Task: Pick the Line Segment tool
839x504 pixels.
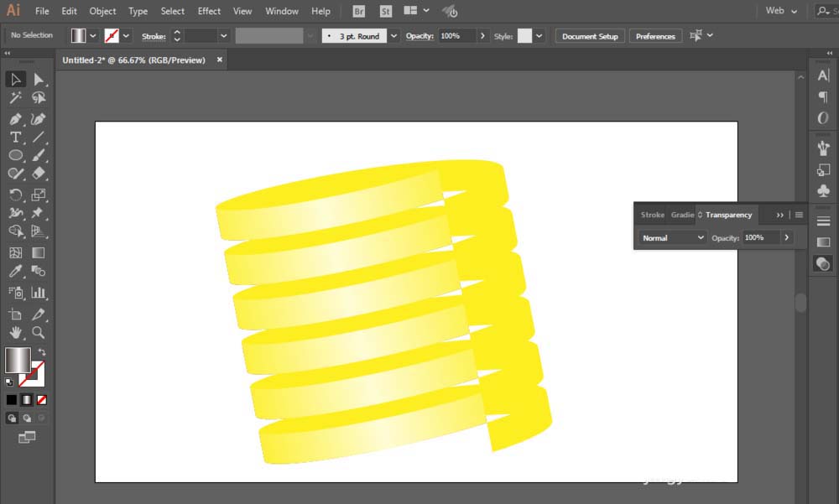Action: (x=39, y=137)
